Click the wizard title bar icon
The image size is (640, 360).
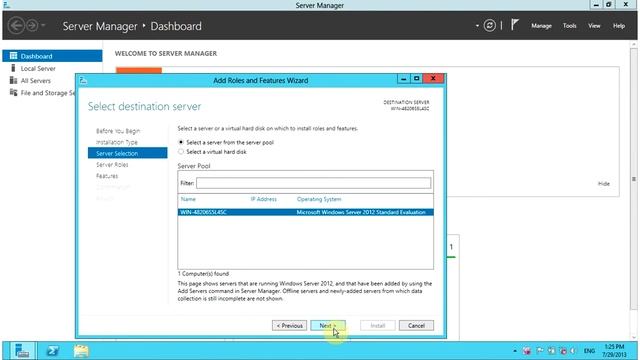coord(83,80)
